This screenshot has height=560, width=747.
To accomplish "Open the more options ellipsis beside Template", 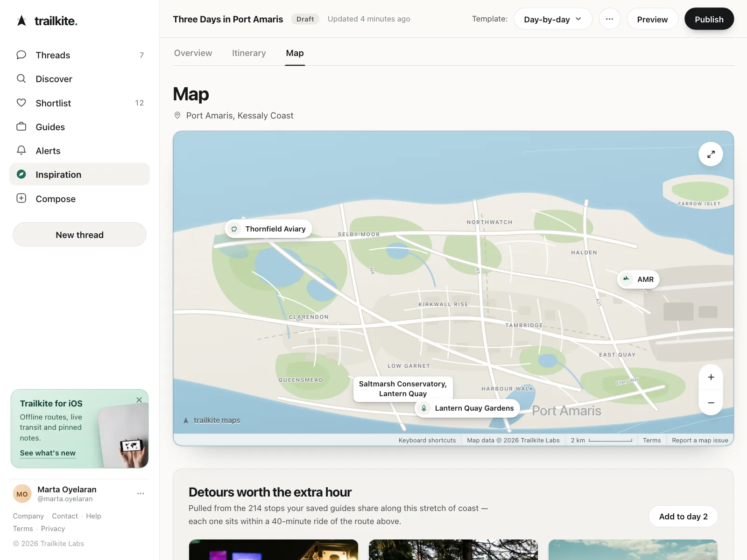I will coord(609,19).
